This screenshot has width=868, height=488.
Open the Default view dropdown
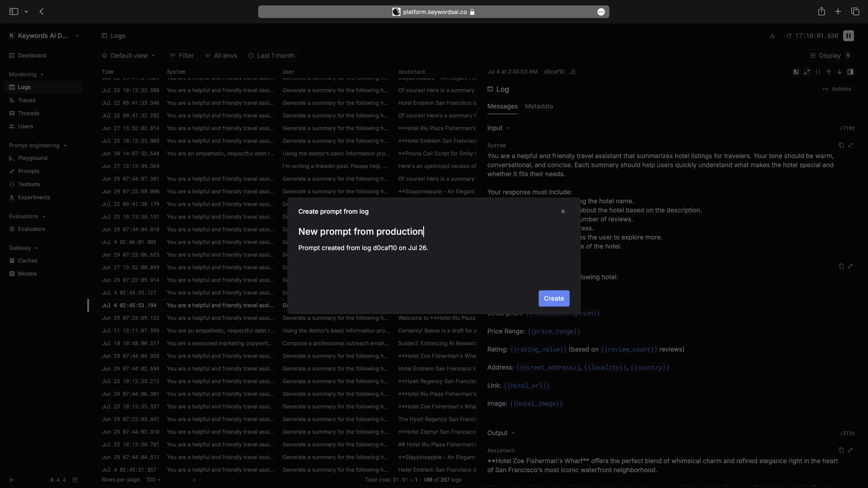tap(128, 56)
